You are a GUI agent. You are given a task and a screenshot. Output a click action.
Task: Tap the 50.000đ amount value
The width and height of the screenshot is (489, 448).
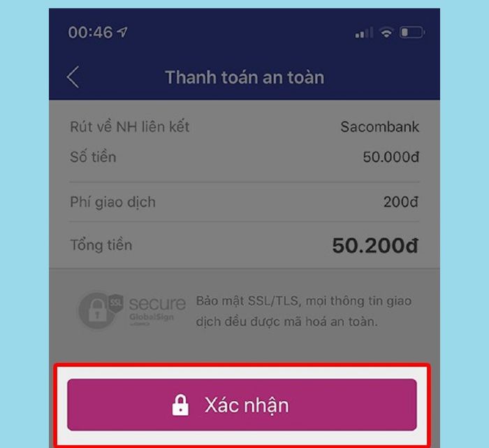coord(391,157)
